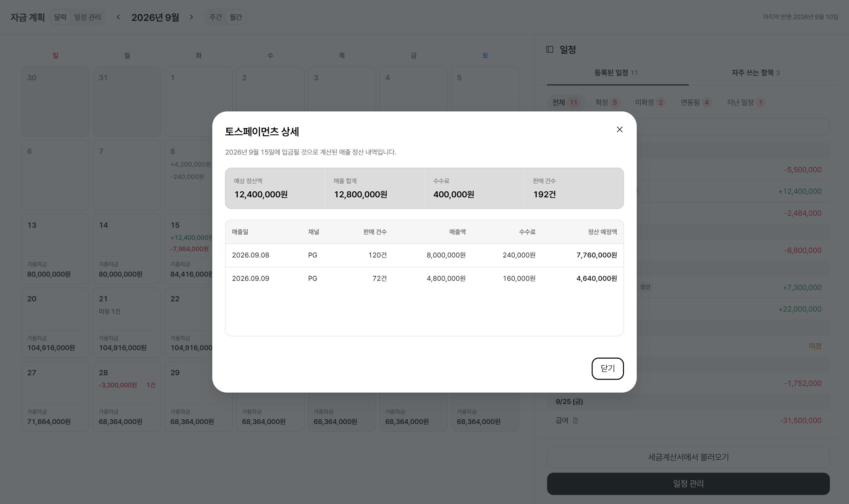Screen dimensions: 849x504
Task: Click the -7,984,000원 entry on day 15
Action: point(190,249)
